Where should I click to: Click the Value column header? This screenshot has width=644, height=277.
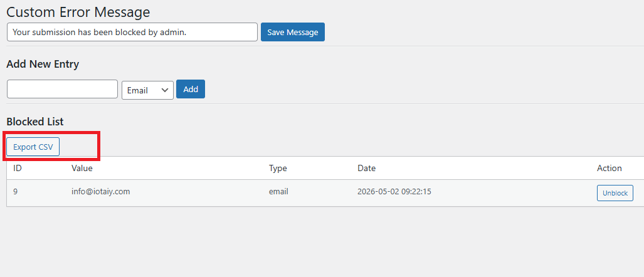click(82, 168)
